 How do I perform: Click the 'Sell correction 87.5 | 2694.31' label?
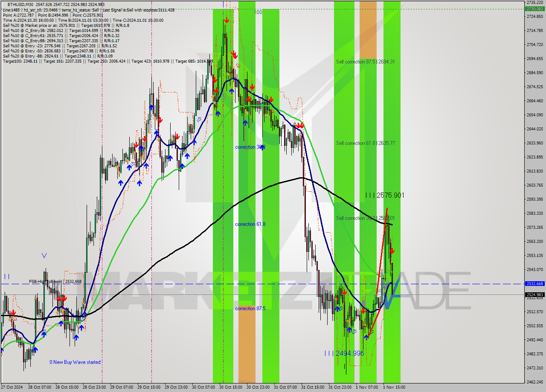(365, 62)
